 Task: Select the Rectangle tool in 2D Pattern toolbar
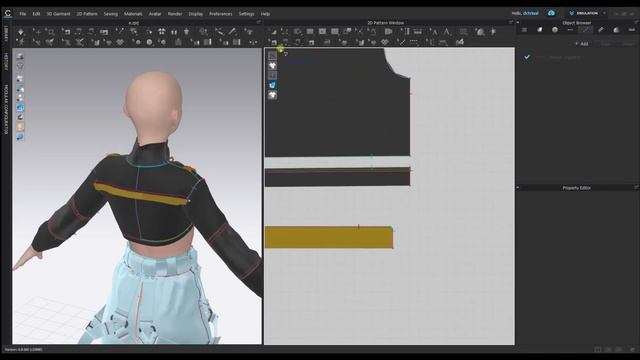coord(310,31)
